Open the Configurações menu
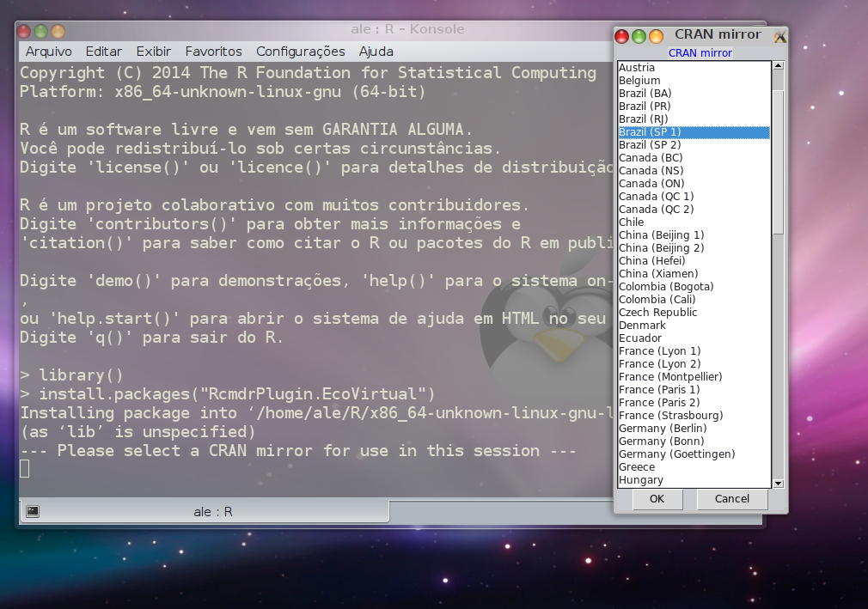 click(300, 52)
